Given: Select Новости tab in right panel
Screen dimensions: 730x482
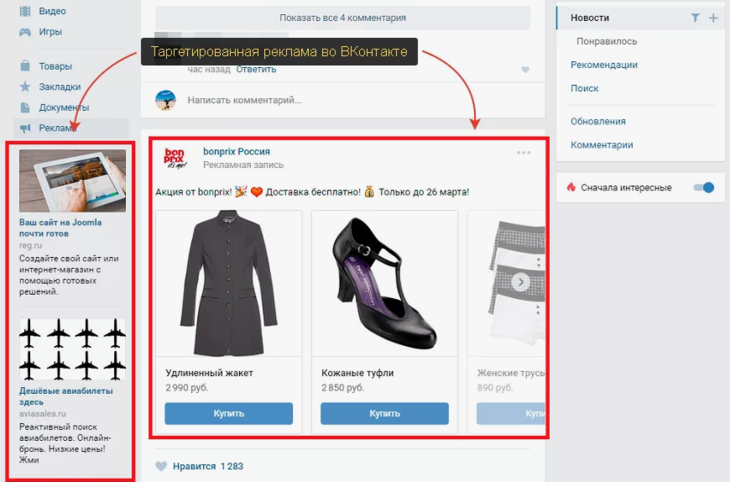Looking at the screenshot, I should pyautogui.click(x=590, y=18).
